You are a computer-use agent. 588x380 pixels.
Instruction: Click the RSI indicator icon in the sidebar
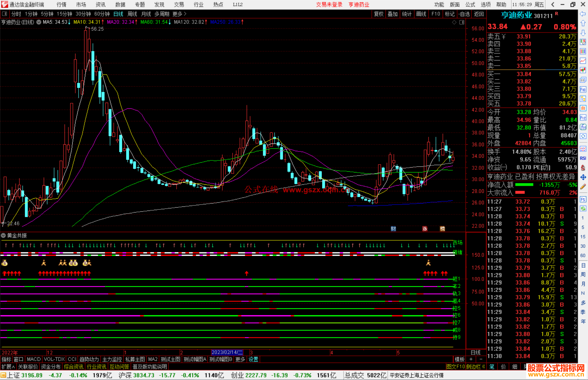click(583, 158)
